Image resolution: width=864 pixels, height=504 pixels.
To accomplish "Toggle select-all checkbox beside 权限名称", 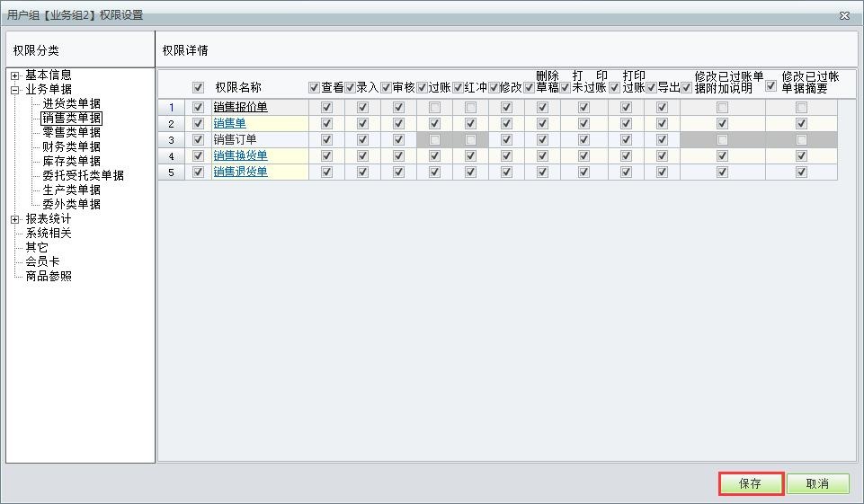I will (199, 87).
